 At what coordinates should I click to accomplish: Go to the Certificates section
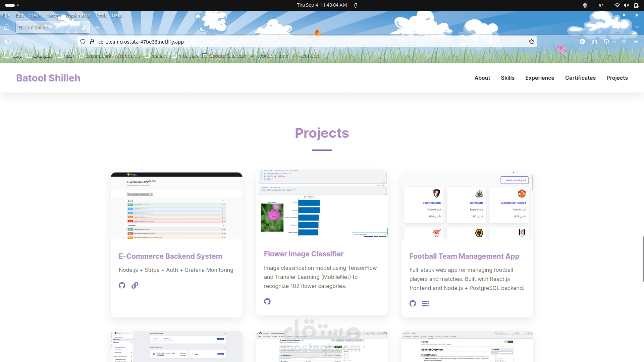[x=580, y=78]
